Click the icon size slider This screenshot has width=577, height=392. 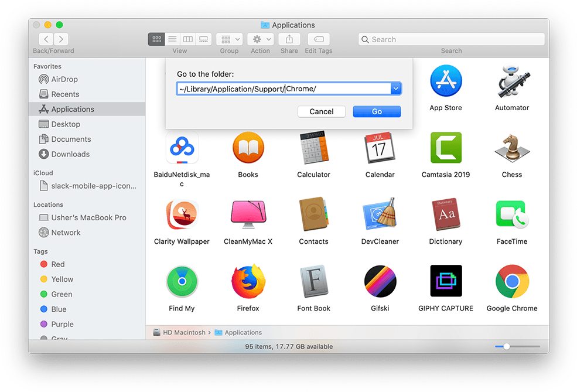coord(507,346)
